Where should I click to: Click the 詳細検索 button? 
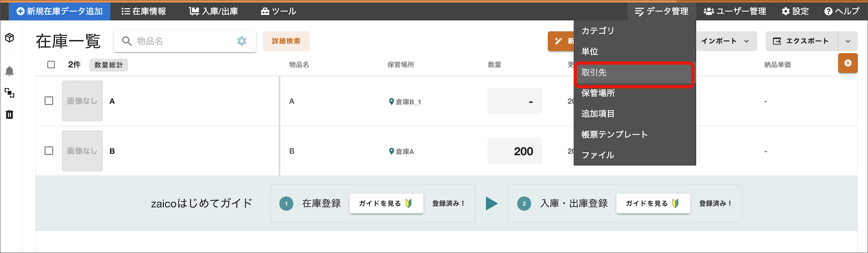tap(286, 41)
